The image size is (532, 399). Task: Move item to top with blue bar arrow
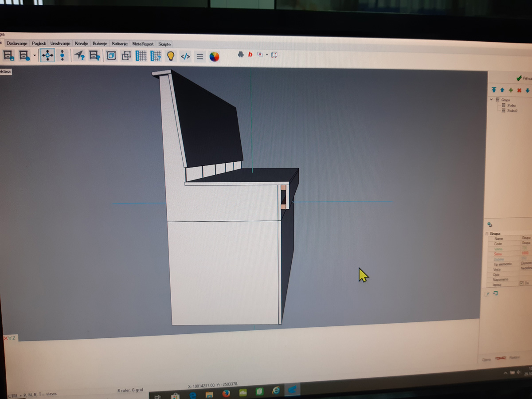coord(494,90)
